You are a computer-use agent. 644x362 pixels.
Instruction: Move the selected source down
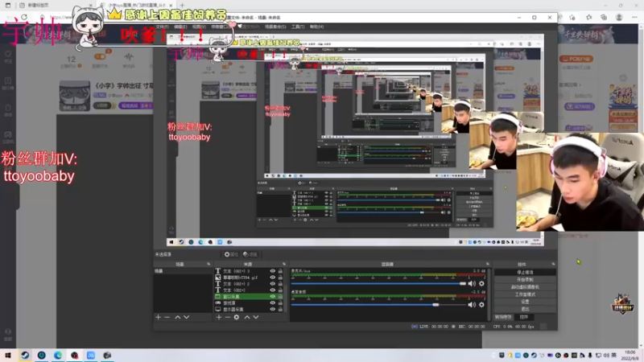tap(256, 317)
